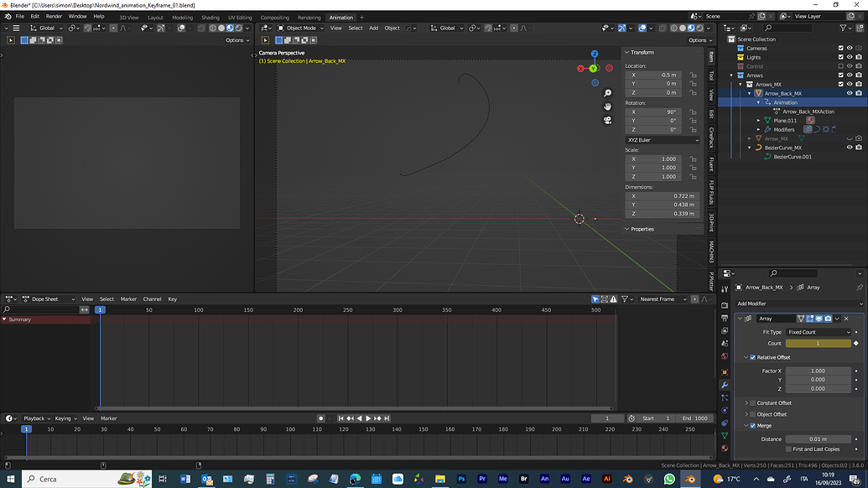Open the Tool properties tab icon
Screen dimensions: 868x488
click(x=724, y=289)
